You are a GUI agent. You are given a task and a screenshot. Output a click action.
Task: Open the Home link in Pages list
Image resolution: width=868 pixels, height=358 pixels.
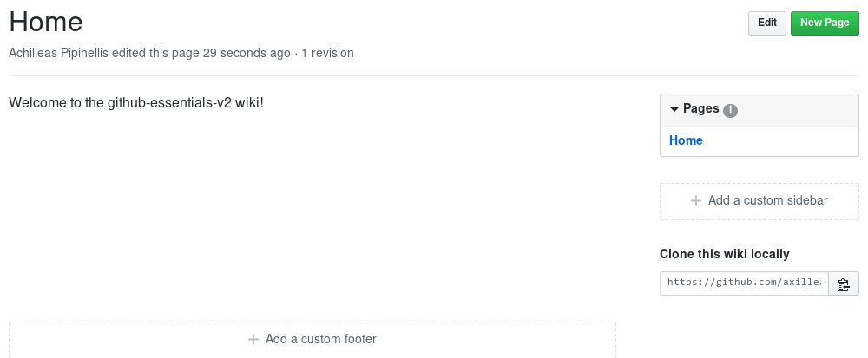click(686, 140)
